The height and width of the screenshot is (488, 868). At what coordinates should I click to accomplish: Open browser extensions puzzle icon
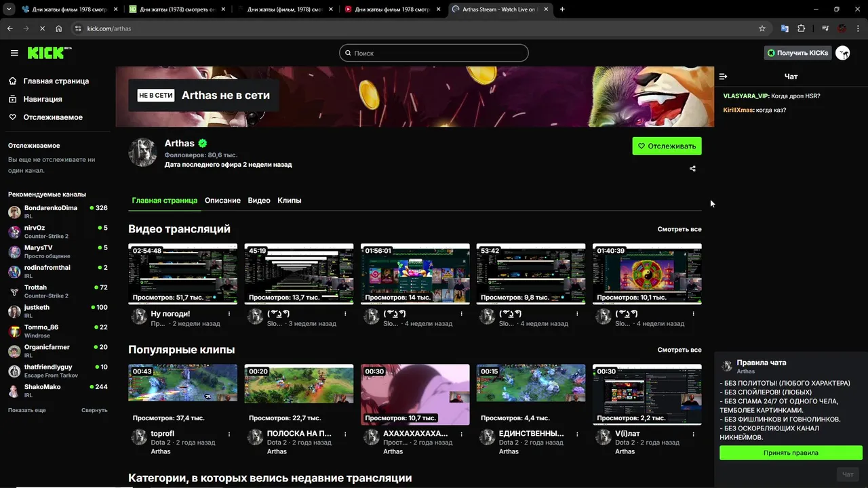(x=802, y=28)
